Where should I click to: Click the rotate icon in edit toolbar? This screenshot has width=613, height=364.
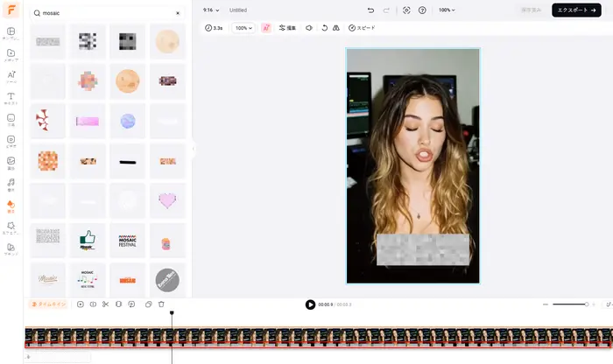coord(324,28)
